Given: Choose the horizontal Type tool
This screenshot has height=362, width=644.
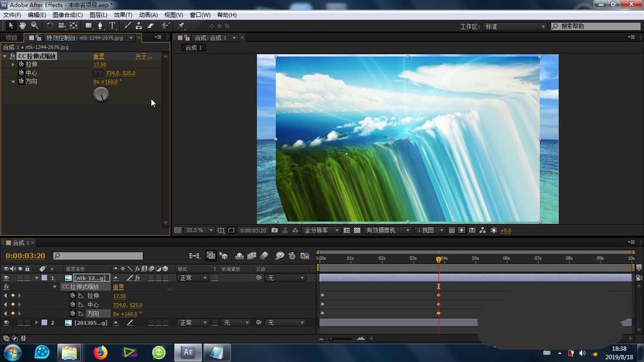Looking at the screenshot, I should [x=112, y=26].
